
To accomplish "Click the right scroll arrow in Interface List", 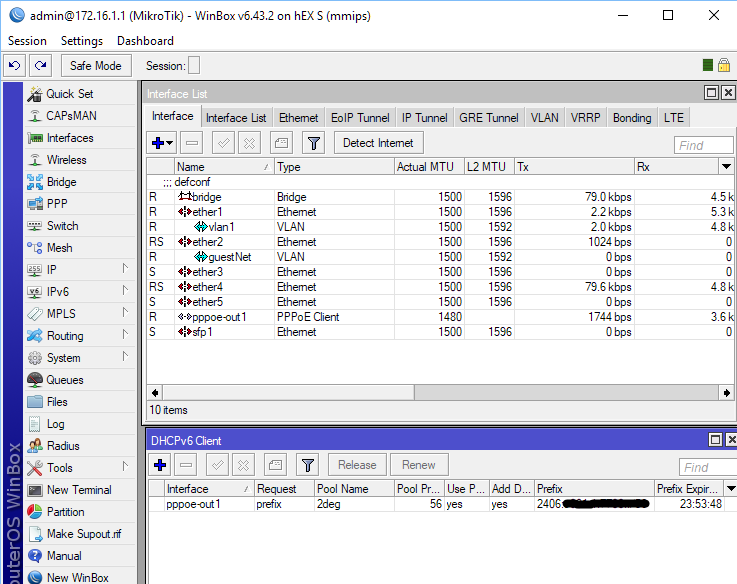I will pos(727,393).
